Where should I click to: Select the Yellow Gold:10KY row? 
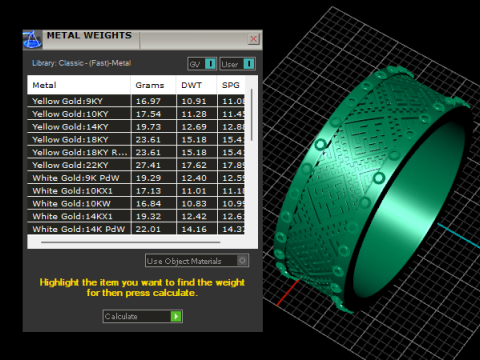tap(136, 114)
